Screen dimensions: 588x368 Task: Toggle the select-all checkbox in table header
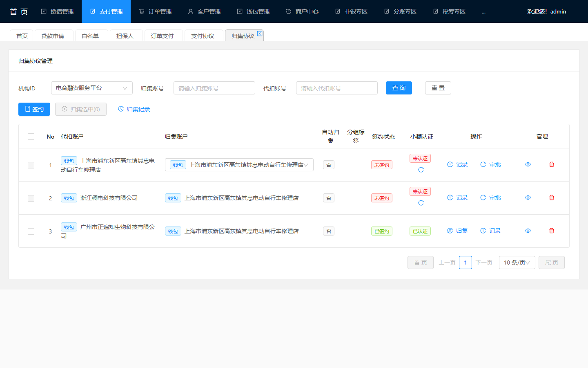pos(31,137)
